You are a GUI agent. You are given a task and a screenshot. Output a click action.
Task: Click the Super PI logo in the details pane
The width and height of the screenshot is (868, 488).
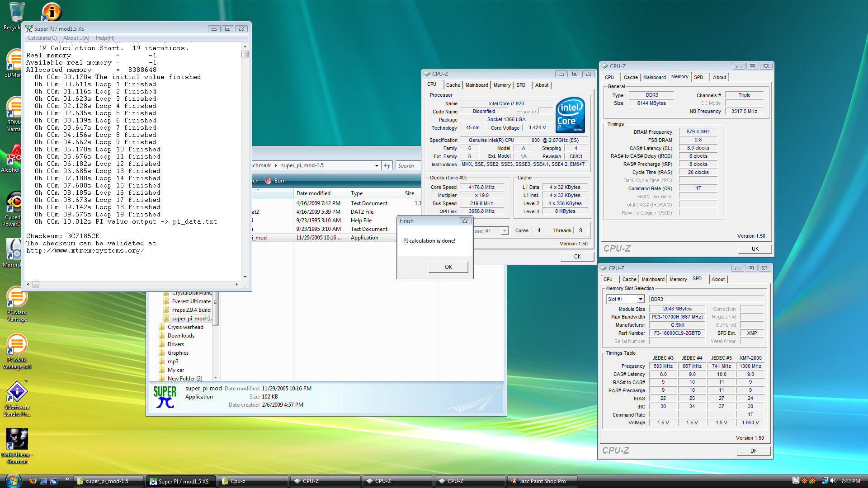click(165, 397)
